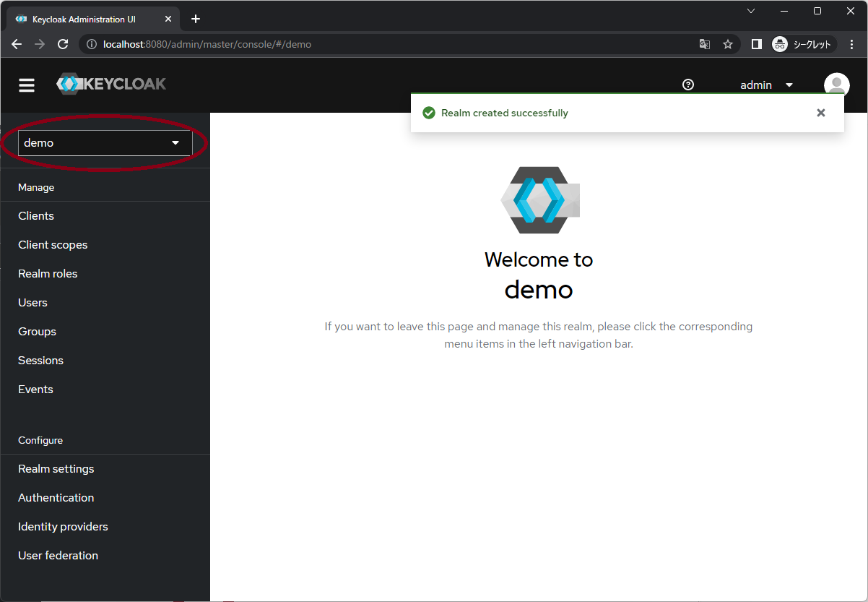Click the large demo realm title
This screenshot has width=868, height=602.
click(x=539, y=289)
